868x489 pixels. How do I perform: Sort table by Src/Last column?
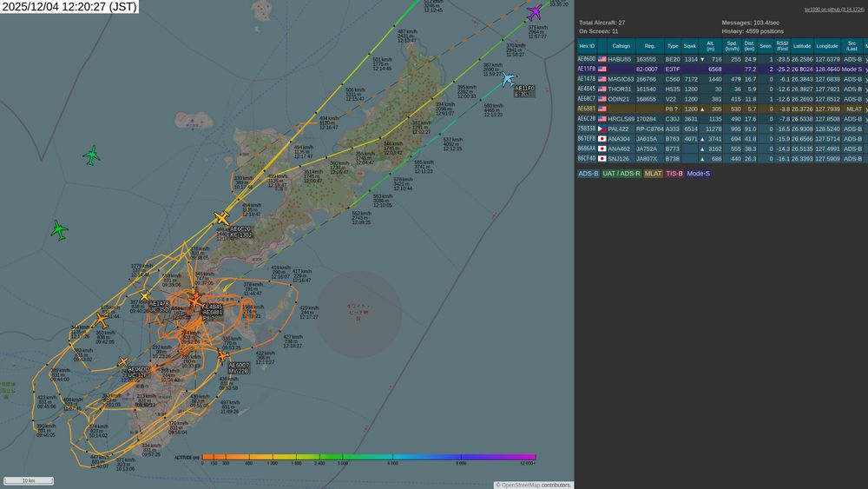click(852, 46)
